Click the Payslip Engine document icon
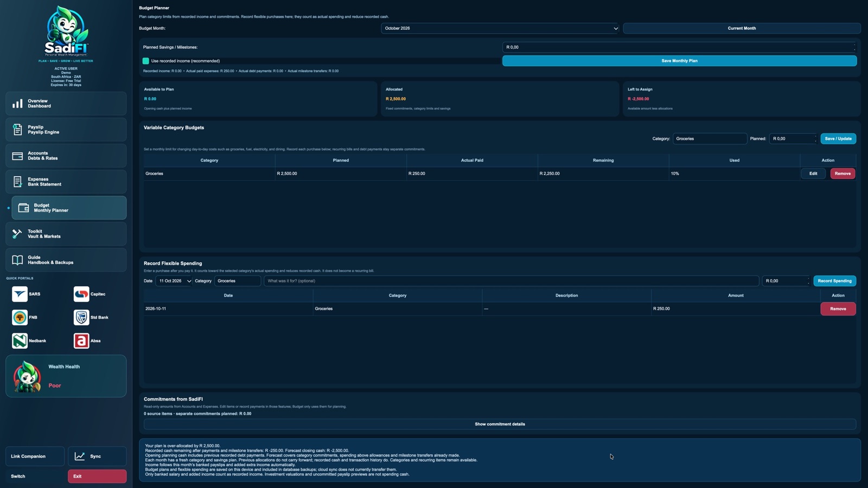Image resolution: width=868 pixels, height=488 pixels. point(17,130)
